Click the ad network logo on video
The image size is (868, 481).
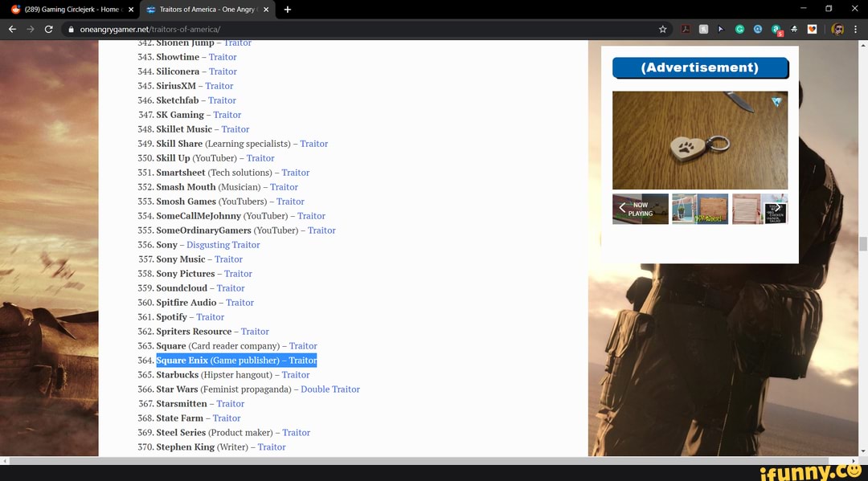pos(776,102)
